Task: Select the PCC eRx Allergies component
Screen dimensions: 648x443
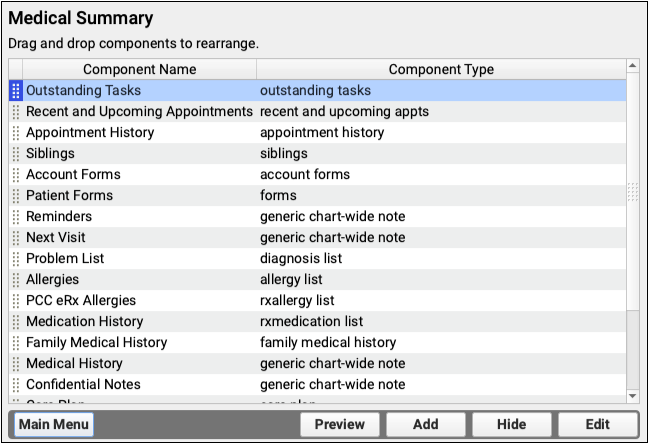Action: coord(81,300)
